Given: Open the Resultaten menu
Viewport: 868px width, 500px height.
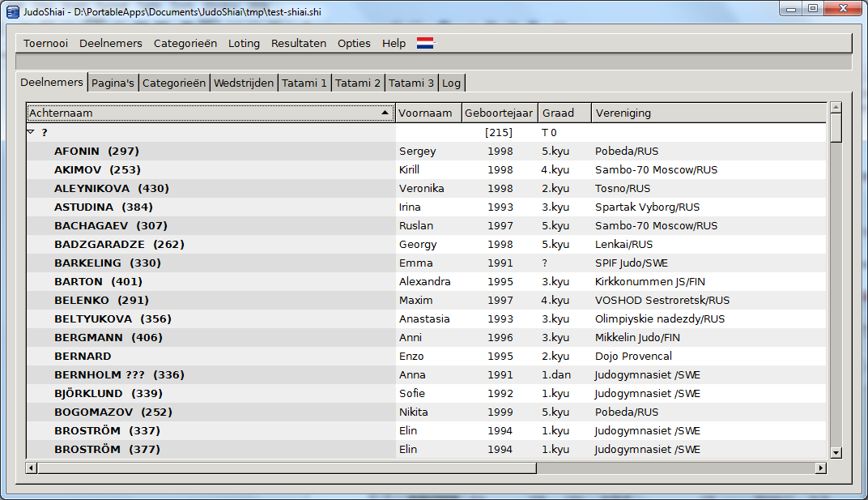Looking at the screenshot, I should pyautogui.click(x=299, y=44).
